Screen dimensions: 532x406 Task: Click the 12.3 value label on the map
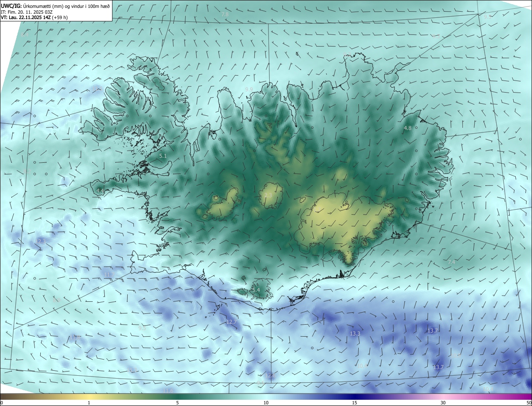coord(41,241)
